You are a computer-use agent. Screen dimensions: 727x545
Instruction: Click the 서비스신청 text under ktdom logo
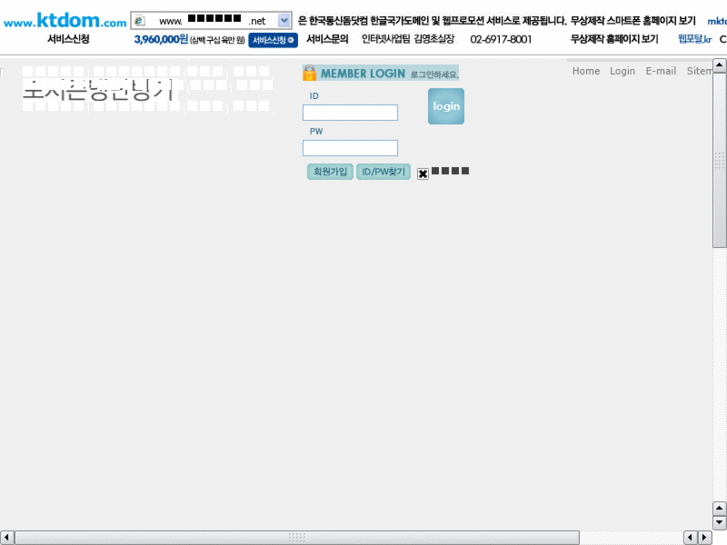68,39
